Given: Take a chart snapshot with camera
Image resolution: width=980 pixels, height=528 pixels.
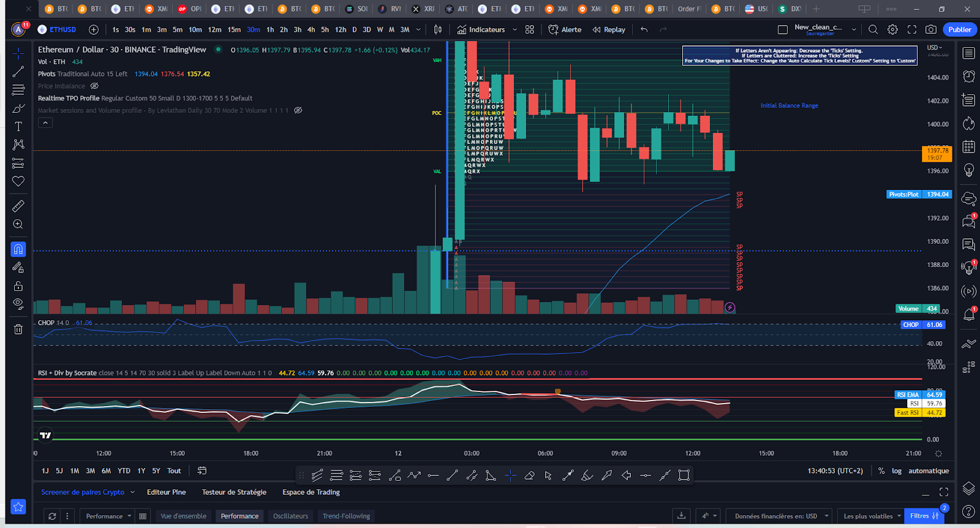Looking at the screenshot, I should pyautogui.click(x=931, y=29).
